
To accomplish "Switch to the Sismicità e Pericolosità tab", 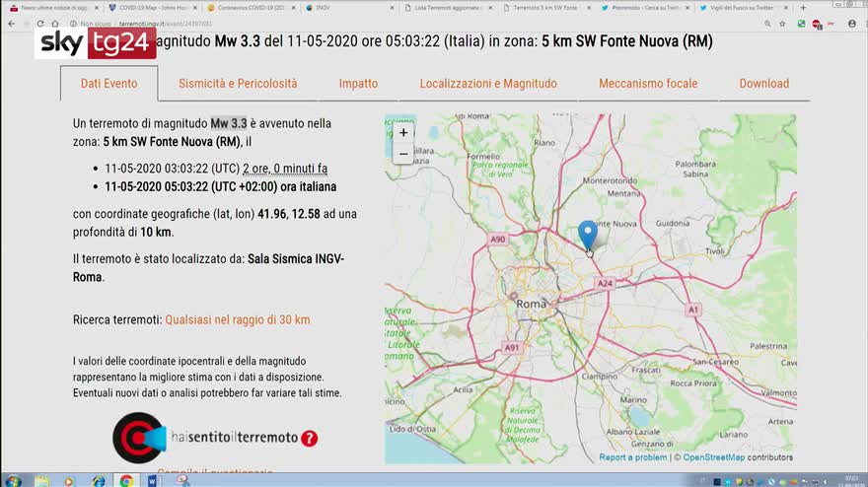I will [x=238, y=84].
